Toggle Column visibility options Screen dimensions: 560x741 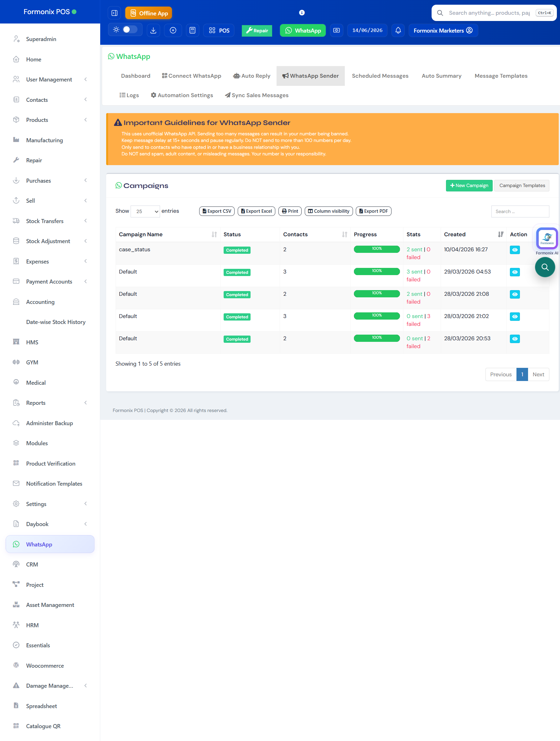pos(329,211)
